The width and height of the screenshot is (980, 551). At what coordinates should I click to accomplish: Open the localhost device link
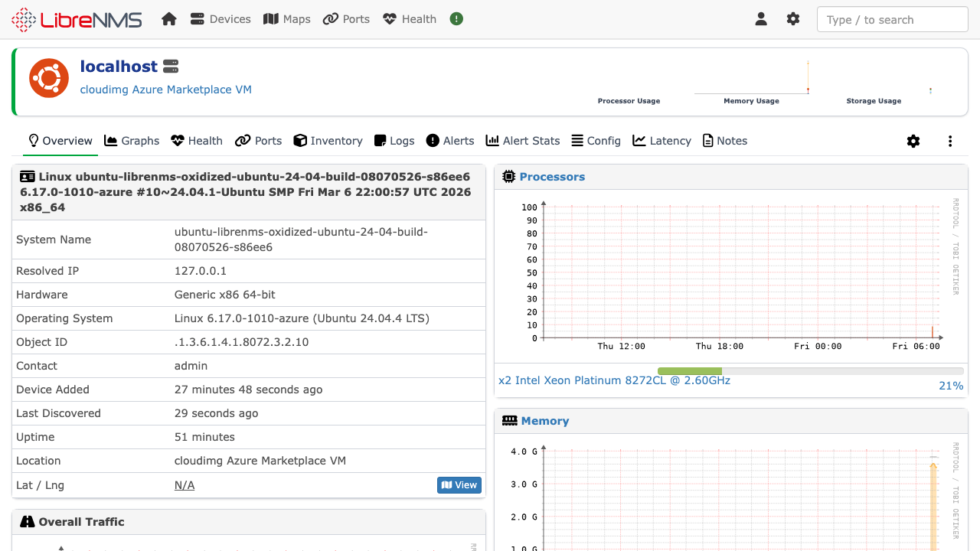[119, 67]
